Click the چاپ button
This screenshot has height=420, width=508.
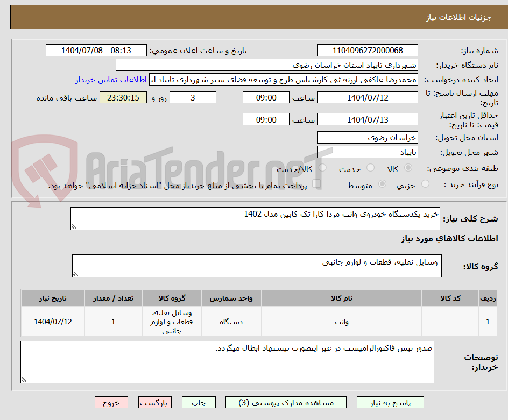(199, 402)
